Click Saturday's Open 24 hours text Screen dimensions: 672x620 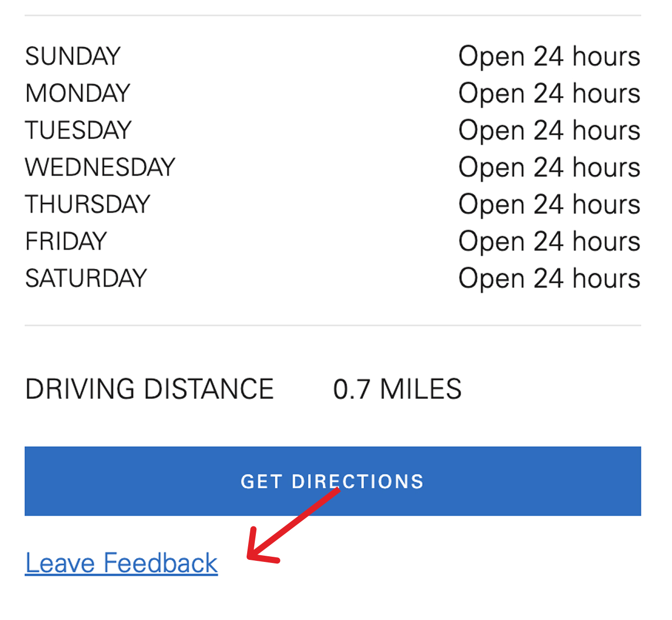coord(549,278)
